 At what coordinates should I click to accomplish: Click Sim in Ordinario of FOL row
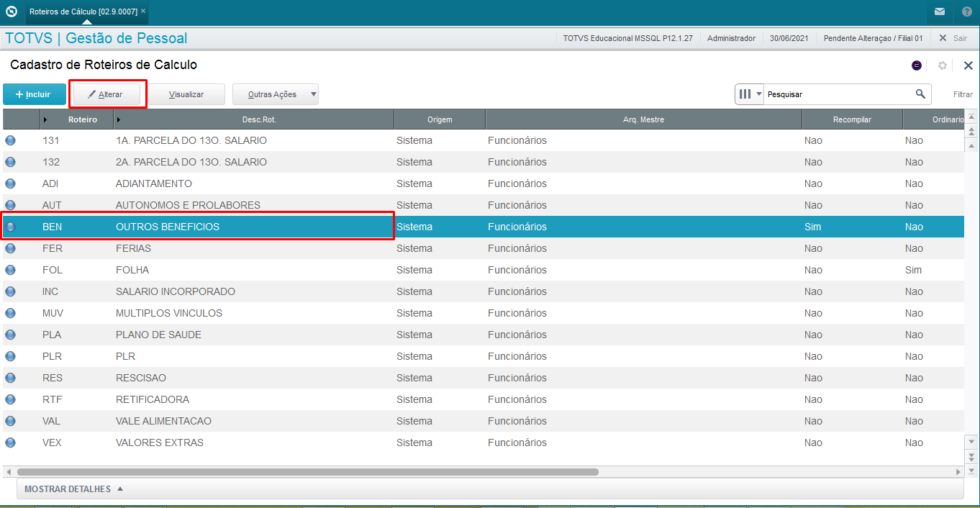[913, 270]
